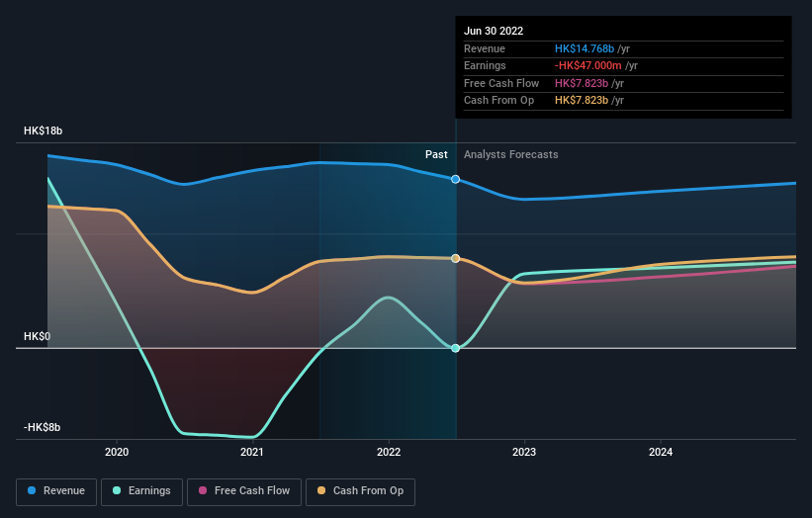Screen dimensions: 812x518
Task: Click the Jun 30 2022 tooltip date
Action: pyautogui.click(x=494, y=31)
